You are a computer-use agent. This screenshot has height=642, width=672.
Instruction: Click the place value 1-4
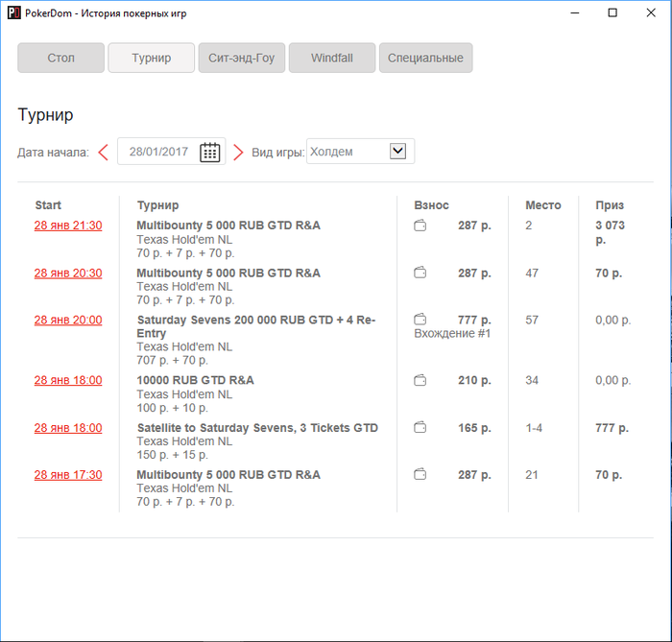(534, 428)
